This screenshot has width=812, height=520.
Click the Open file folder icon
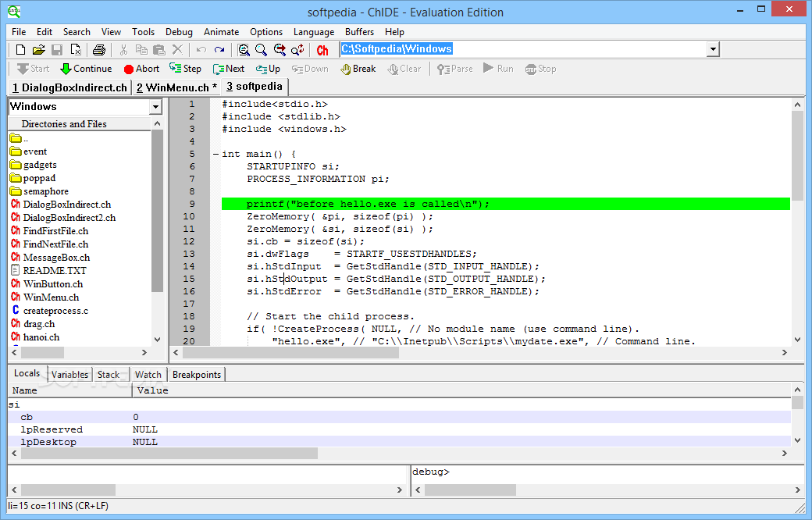[39, 50]
